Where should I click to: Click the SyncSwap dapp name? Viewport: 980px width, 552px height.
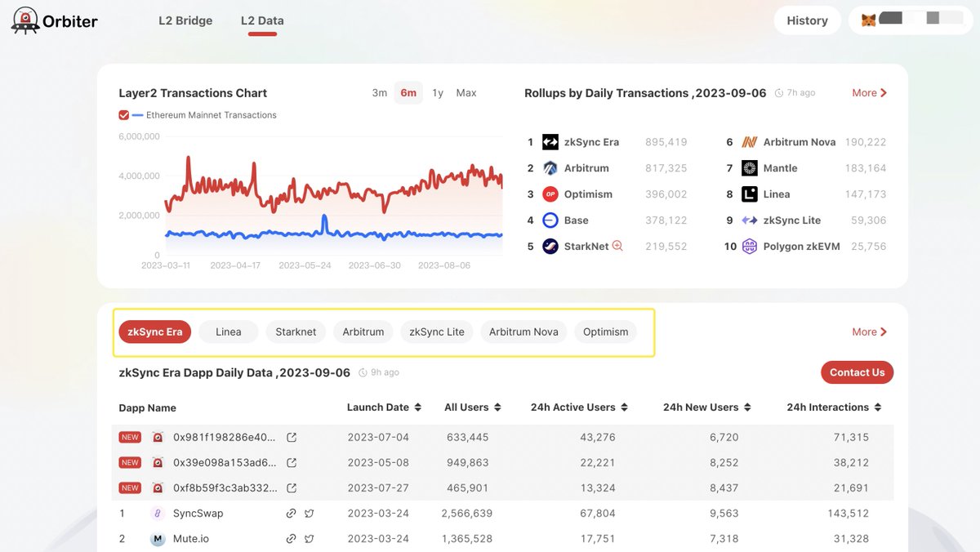(x=198, y=514)
